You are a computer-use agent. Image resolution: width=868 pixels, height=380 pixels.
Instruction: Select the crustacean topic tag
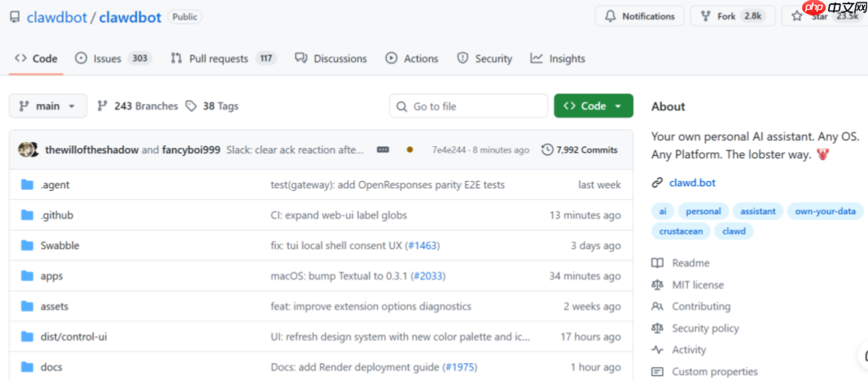[681, 231]
